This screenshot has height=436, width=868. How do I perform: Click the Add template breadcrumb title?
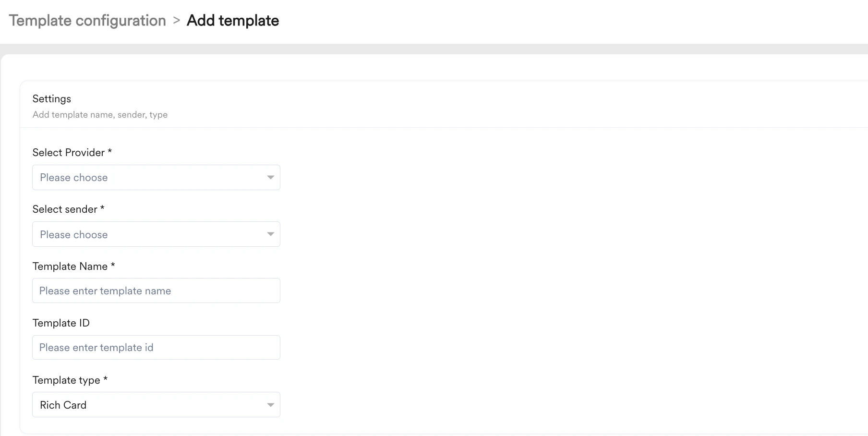[233, 21]
